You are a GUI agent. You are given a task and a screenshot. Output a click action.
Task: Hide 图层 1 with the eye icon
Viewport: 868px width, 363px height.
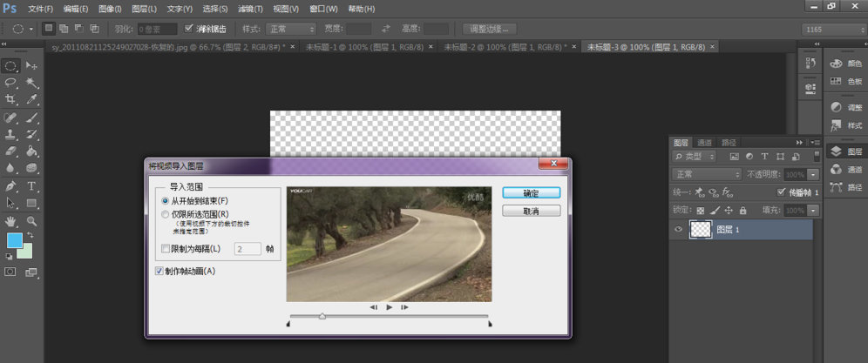(678, 230)
